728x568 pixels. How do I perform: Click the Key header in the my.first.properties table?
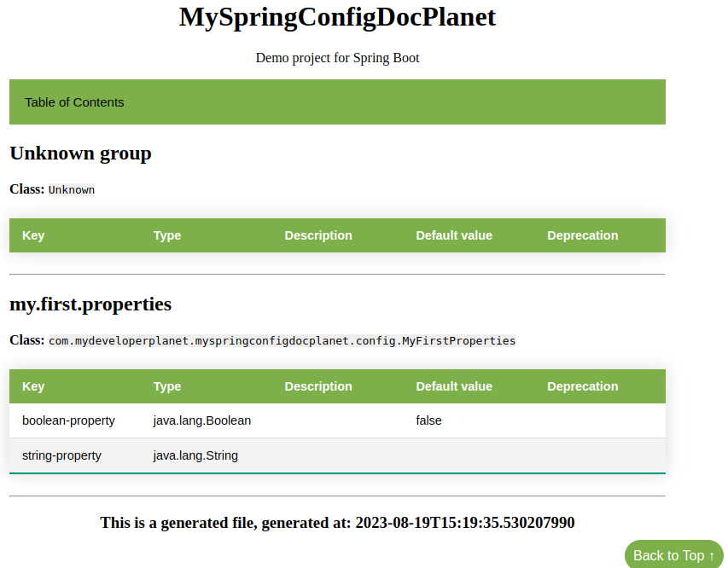point(33,386)
